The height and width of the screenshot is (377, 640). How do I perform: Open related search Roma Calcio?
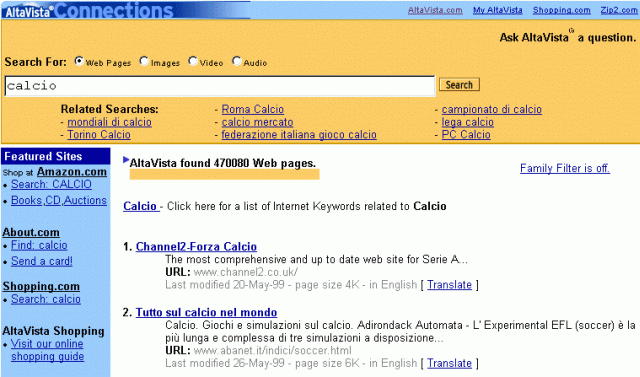(x=253, y=109)
